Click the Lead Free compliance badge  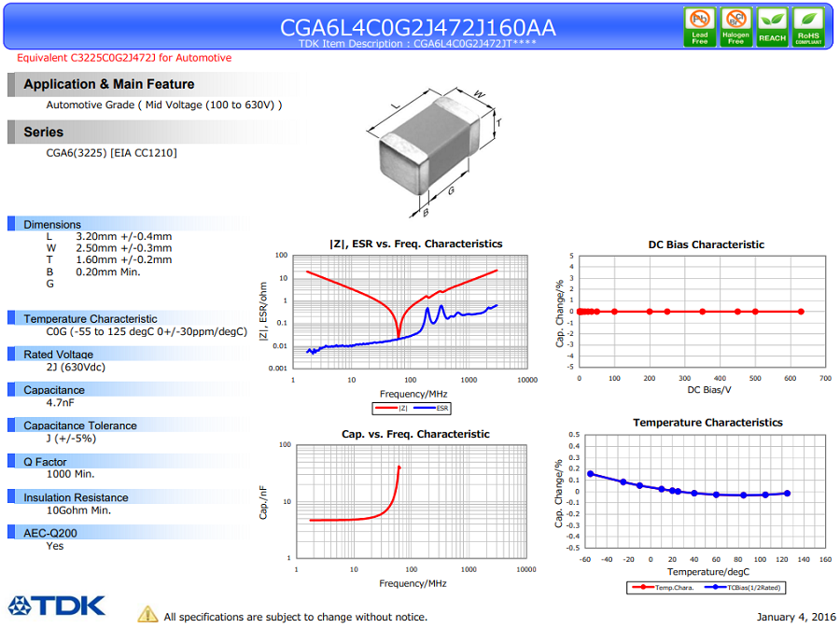click(700, 27)
